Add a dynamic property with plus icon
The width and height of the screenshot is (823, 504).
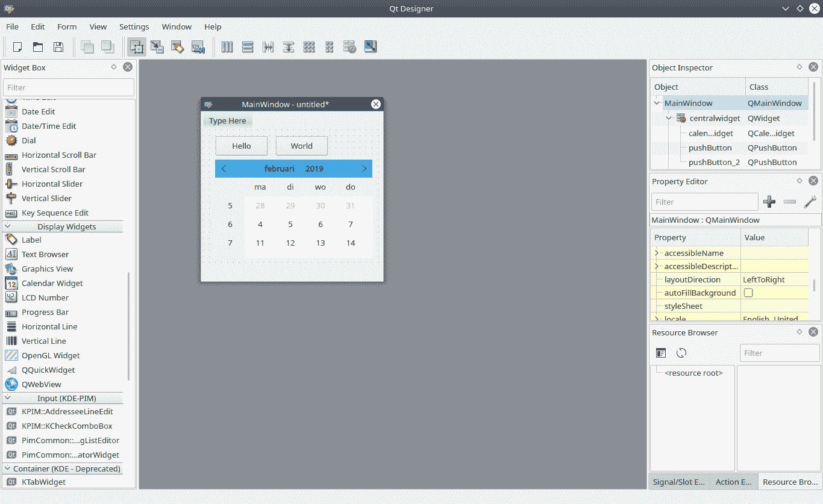pos(769,202)
